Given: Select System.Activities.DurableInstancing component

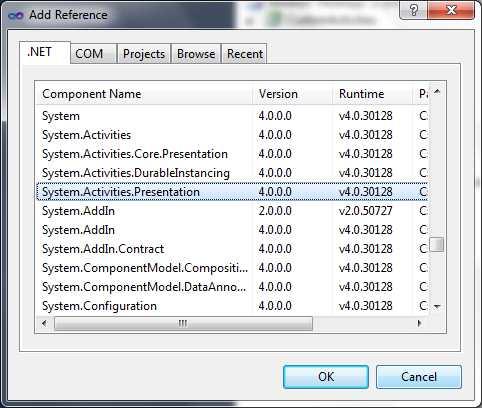Looking at the screenshot, I should tap(232, 173).
